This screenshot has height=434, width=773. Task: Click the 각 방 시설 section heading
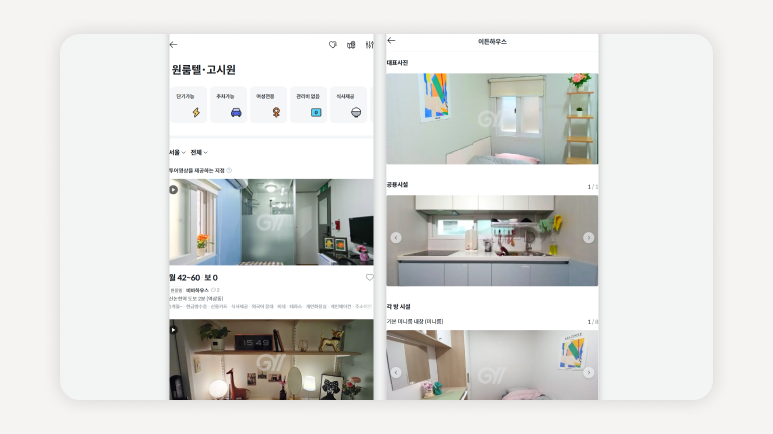[398, 306]
